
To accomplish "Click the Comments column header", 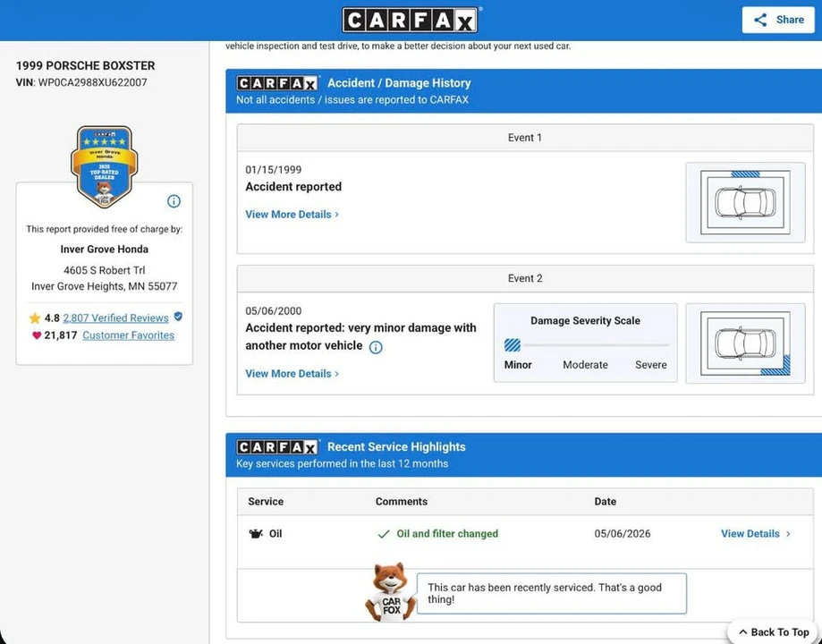I will click(x=402, y=502).
